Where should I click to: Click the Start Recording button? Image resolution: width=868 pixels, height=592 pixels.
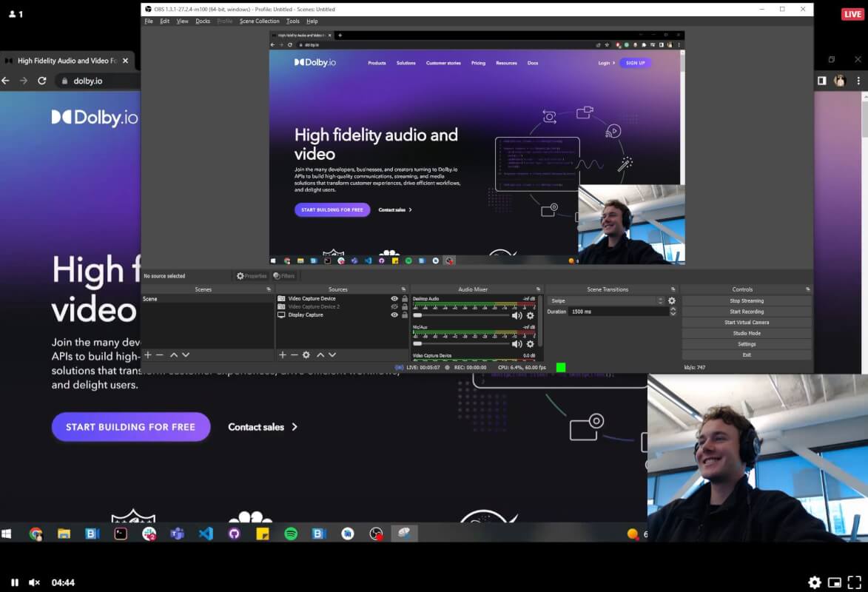(746, 311)
